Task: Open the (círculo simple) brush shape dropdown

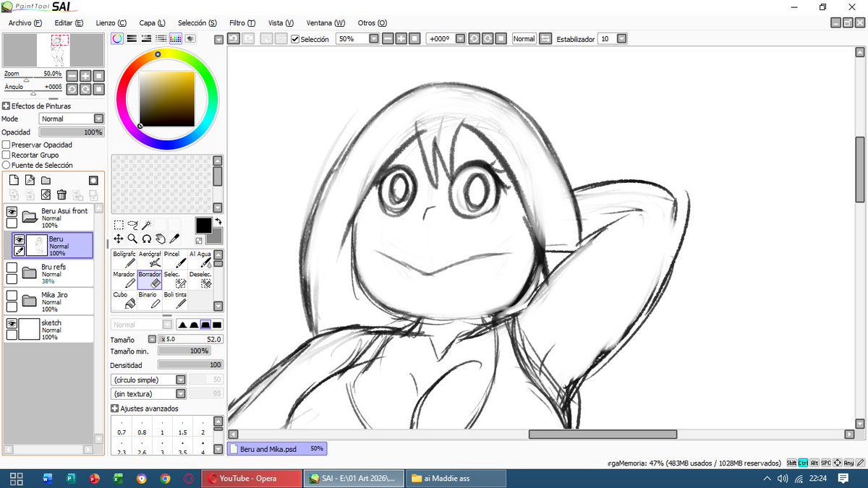Action: (x=148, y=380)
